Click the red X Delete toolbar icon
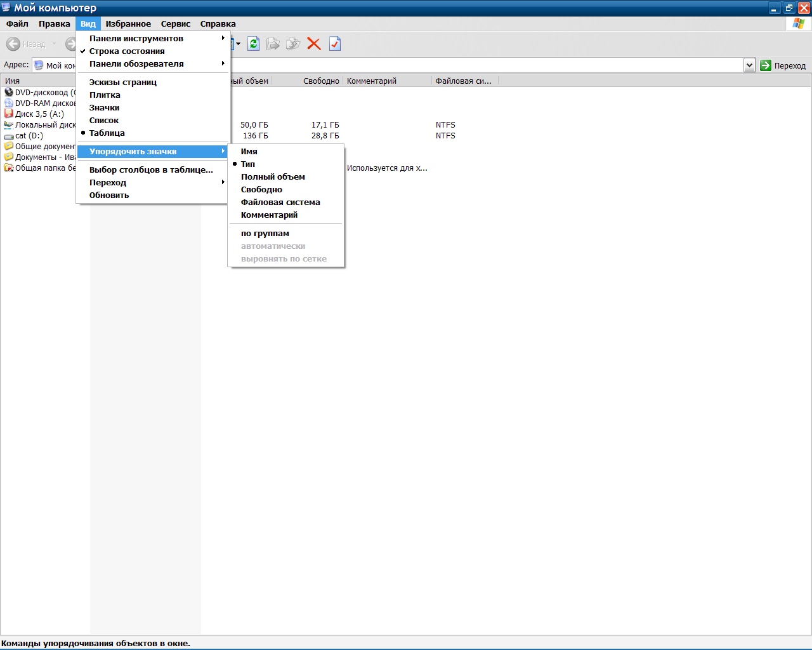Screen dimensions: 812x650 [313, 44]
